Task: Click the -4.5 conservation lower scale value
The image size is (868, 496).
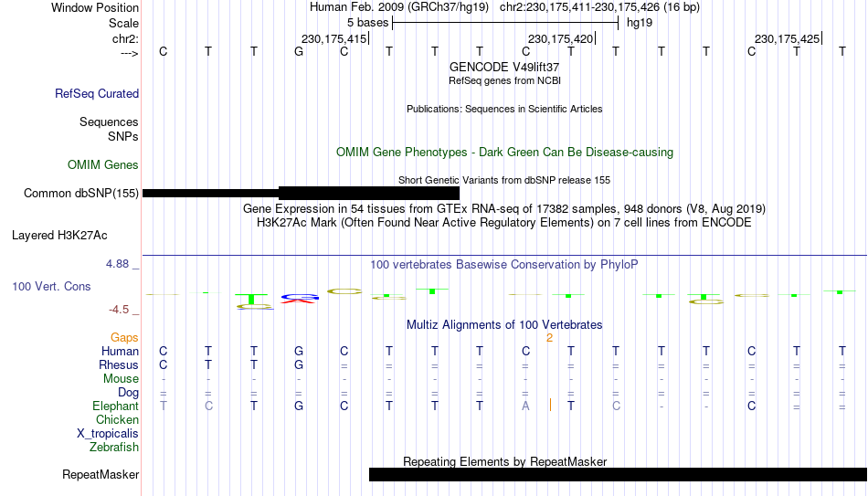Action: tap(119, 310)
